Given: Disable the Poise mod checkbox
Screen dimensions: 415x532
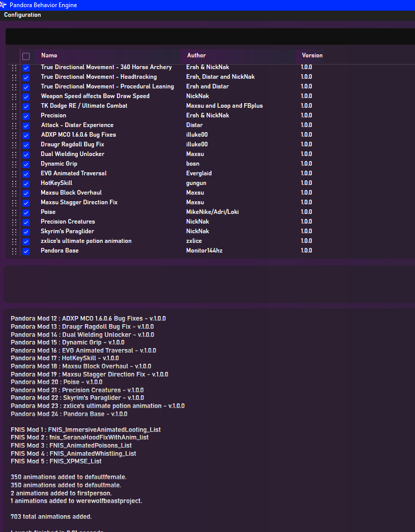Looking at the screenshot, I should (x=26, y=213).
